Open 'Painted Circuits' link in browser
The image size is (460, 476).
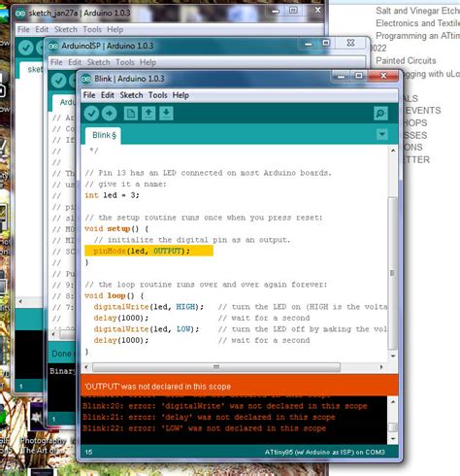coord(406,60)
